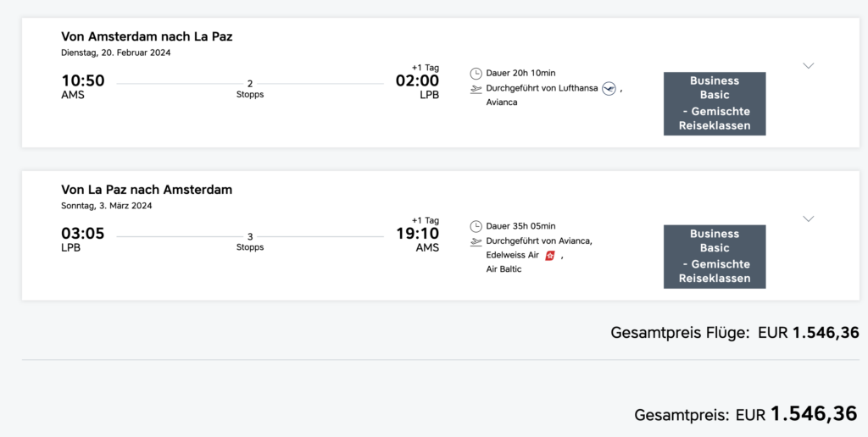Open the 3 Stopps details for return flight
This screenshot has width=868, height=437.
[249, 242]
